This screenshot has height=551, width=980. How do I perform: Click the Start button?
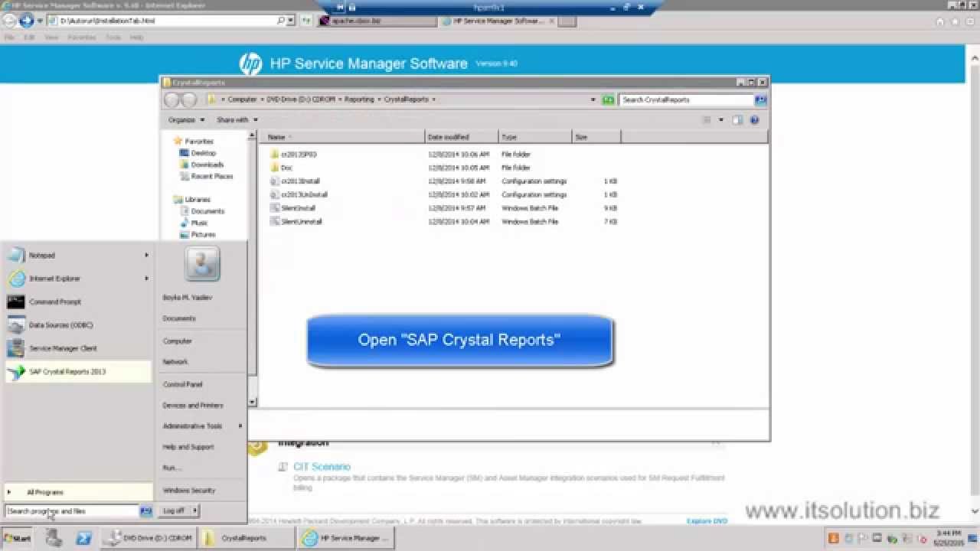point(17,538)
